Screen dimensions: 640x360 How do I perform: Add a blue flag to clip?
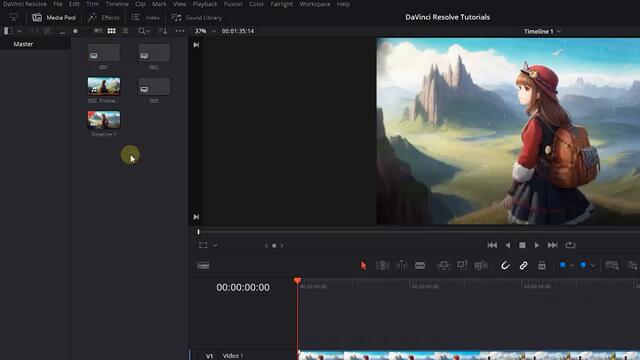tap(562, 266)
